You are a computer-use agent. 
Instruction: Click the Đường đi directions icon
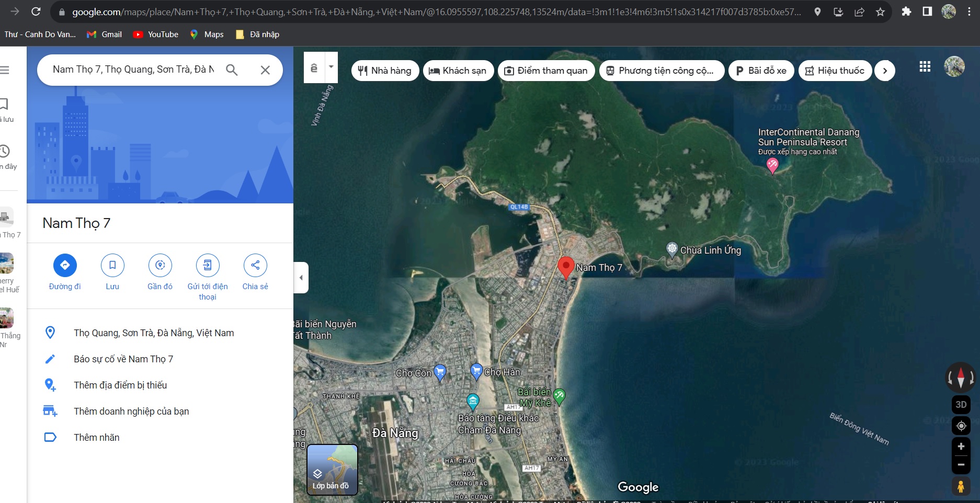[x=65, y=265]
